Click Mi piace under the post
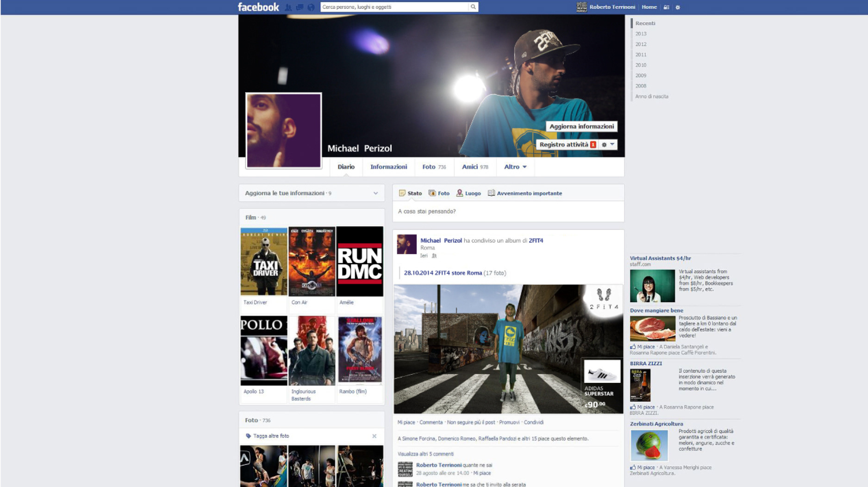The width and height of the screenshot is (868, 487). (406, 422)
